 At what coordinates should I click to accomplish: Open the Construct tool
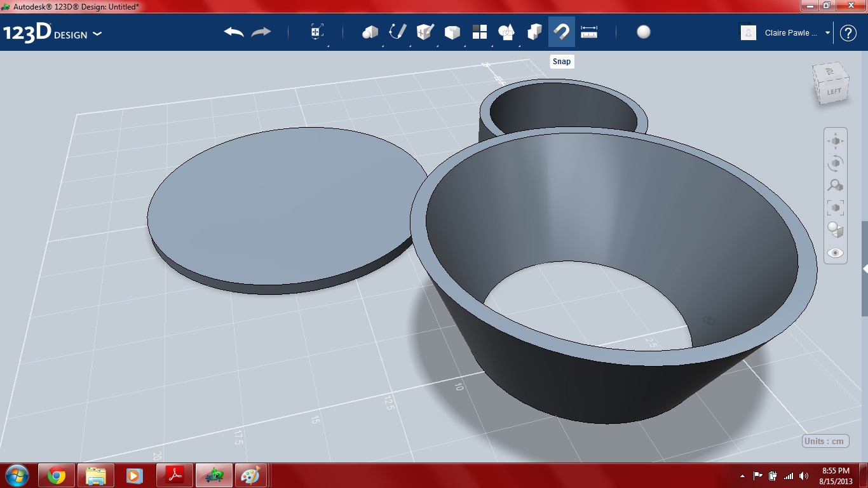pos(425,32)
